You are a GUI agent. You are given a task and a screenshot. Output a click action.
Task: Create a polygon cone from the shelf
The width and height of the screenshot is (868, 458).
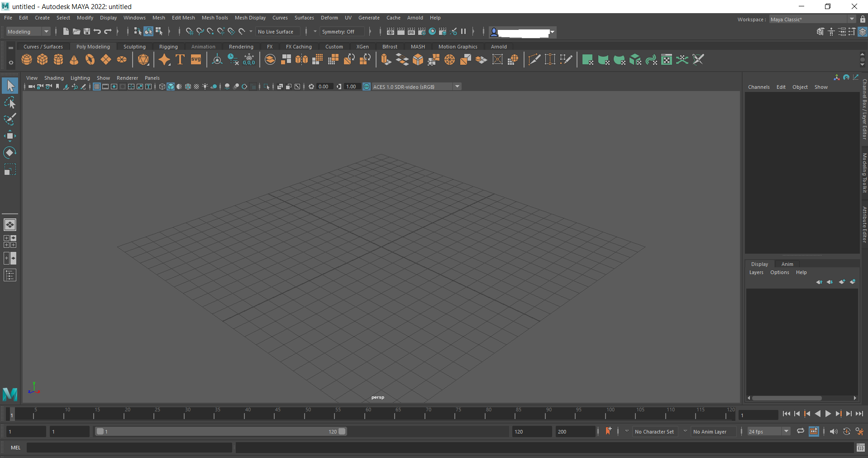click(x=74, y=59)
